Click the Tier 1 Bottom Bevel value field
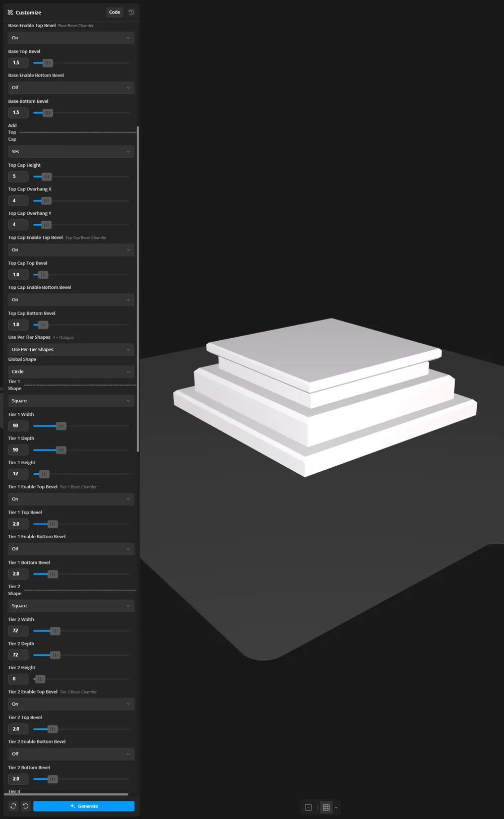 click(18, 574)
